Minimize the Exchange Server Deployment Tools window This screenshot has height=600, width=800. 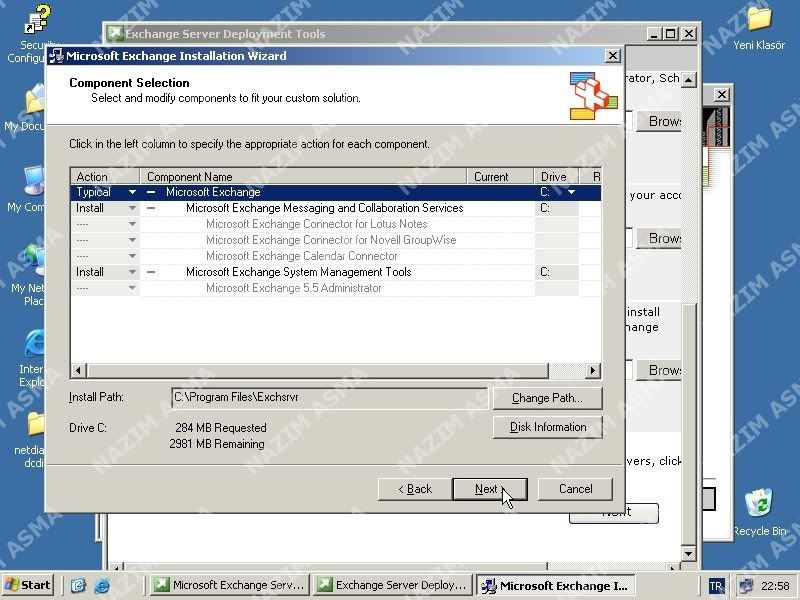pyautogui.click(x=655, y=34)
